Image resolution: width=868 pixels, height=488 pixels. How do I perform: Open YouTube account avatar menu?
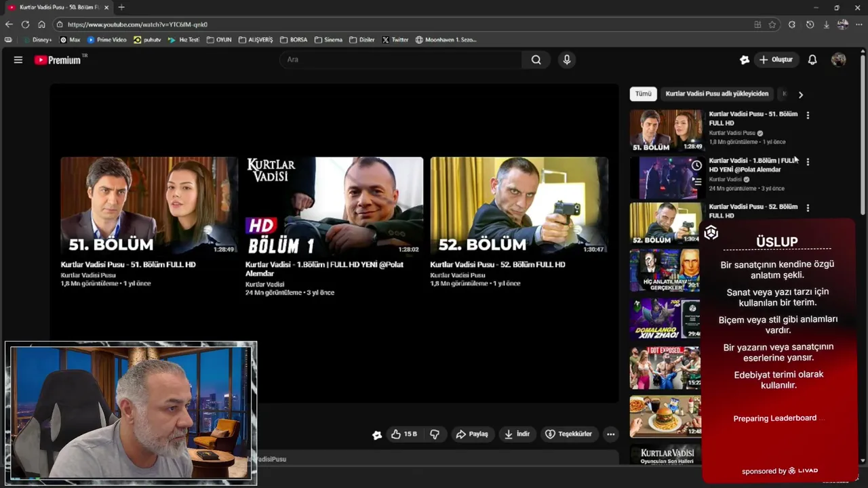coord(839,60)
